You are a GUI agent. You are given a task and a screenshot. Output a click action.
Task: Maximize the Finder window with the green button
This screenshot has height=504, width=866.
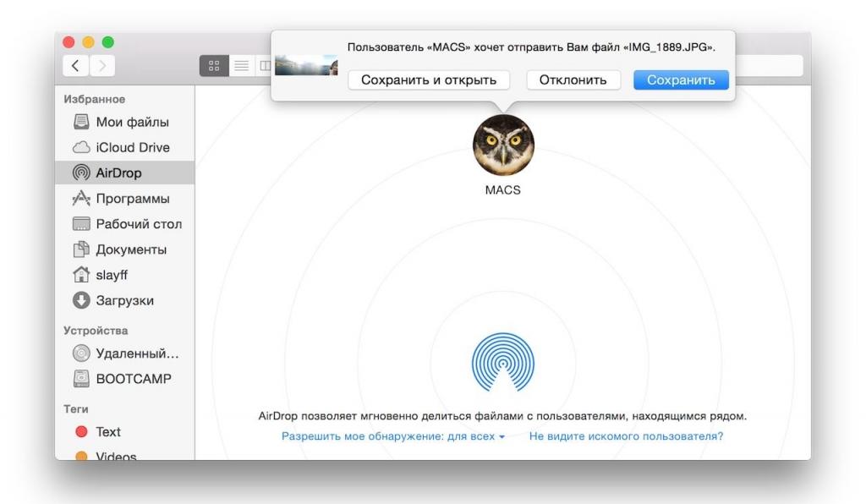tap(108, 42)
